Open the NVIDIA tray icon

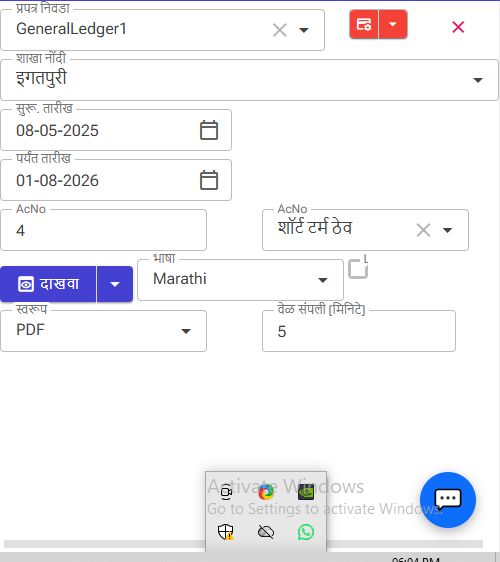click(306, 492)
